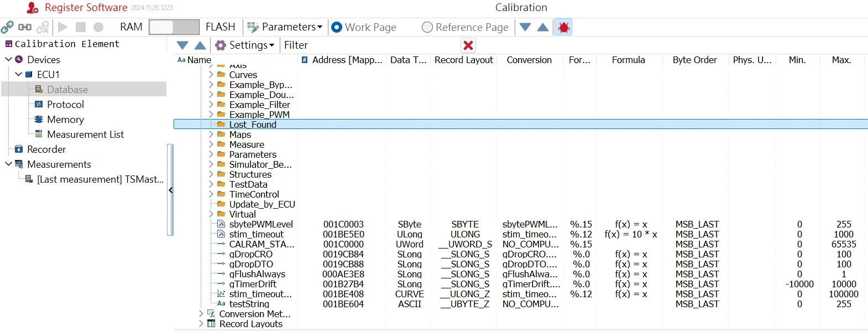Open the Protocol tree item
The height and width of the screenshot is (331, 868).
click(x=65, y=104)
